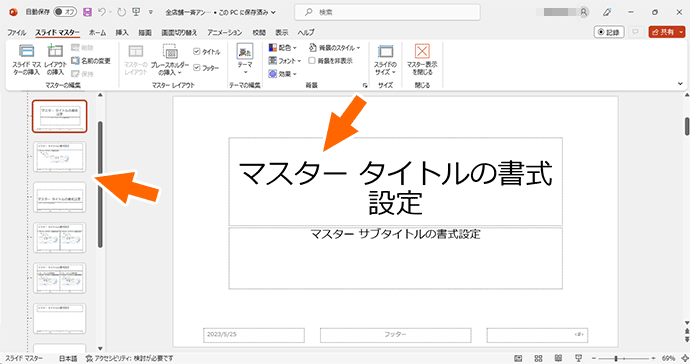The width and height of the screenshot is (690, 364).
Task: Check Hide Background Graphics (背景を非表示)
Action: point(312,61)
